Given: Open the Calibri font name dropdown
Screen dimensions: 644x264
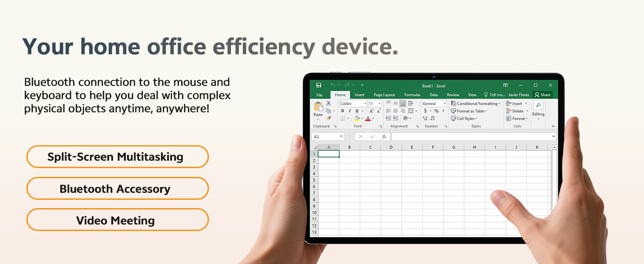Looking at the screenshot, I should click(366, 103).
